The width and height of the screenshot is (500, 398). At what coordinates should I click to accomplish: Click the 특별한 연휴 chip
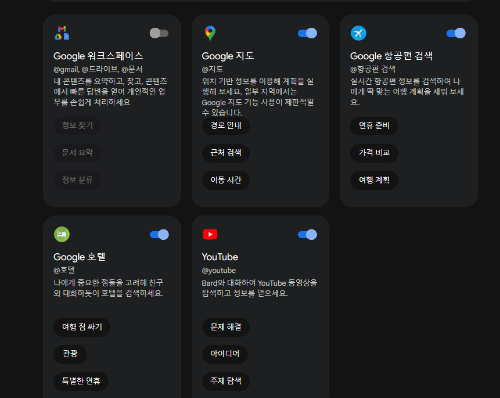coord(81,381)
